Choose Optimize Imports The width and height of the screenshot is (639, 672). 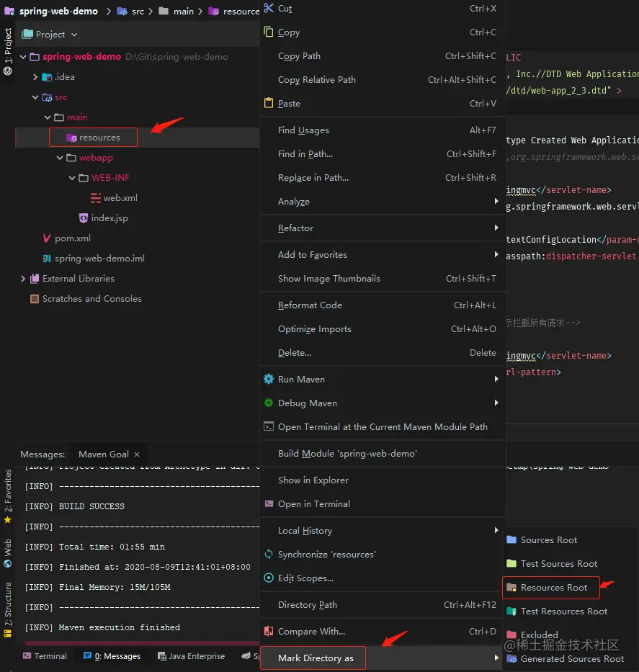tap(383, 328)
